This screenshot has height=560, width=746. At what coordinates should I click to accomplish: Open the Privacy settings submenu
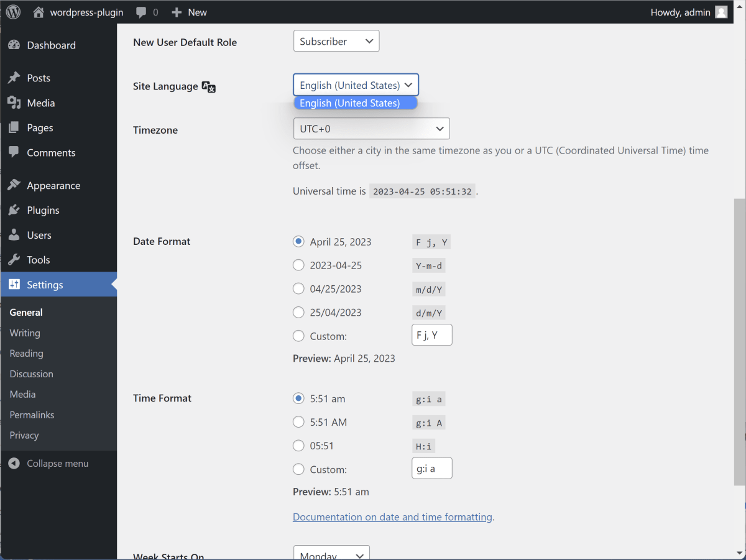(24, 436)
